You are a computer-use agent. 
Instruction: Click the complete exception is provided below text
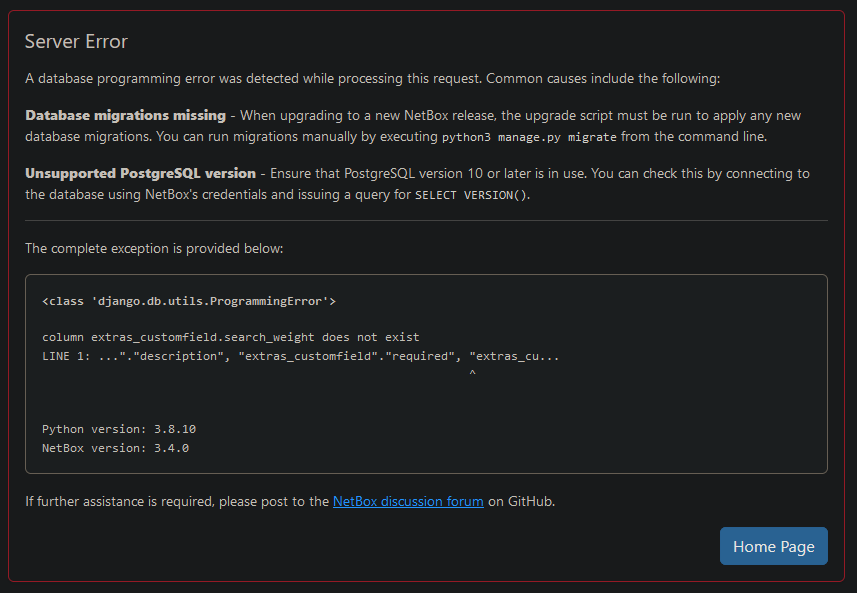pos(154,249)
